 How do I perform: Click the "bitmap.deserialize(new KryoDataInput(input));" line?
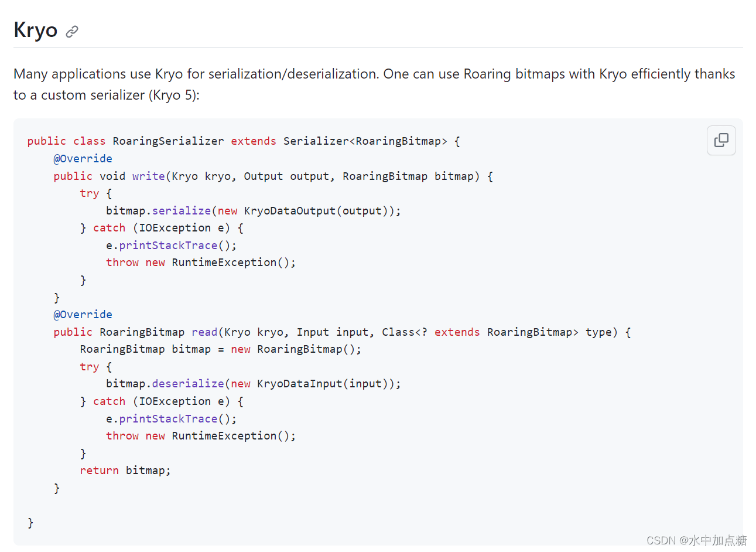[254, 384]
